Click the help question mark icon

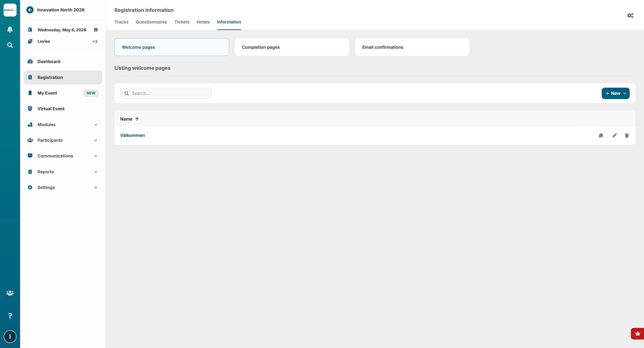10,316
